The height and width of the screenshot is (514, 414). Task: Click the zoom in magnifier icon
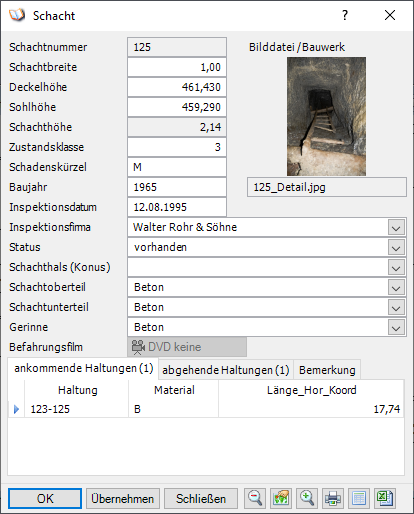click(x=307, y=498)
